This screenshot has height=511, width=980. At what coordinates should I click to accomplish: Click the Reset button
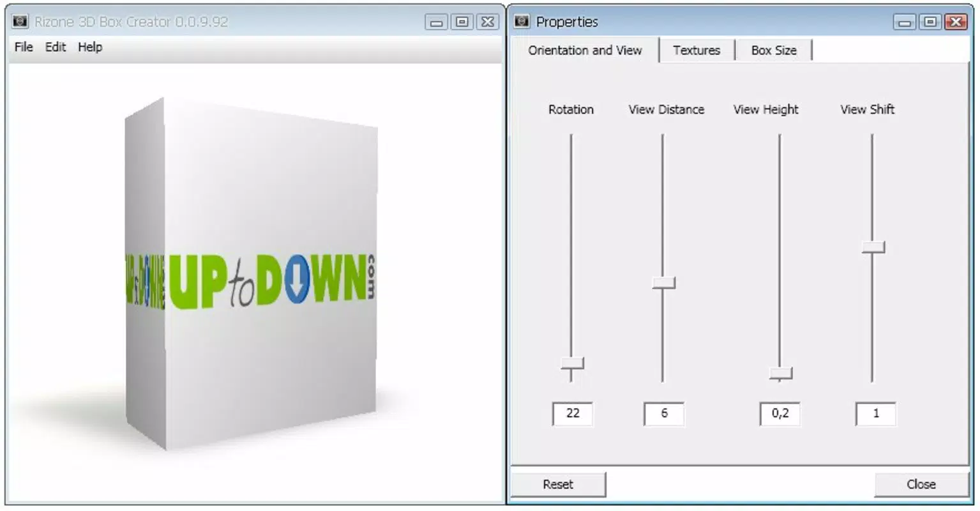pos(558,485)
